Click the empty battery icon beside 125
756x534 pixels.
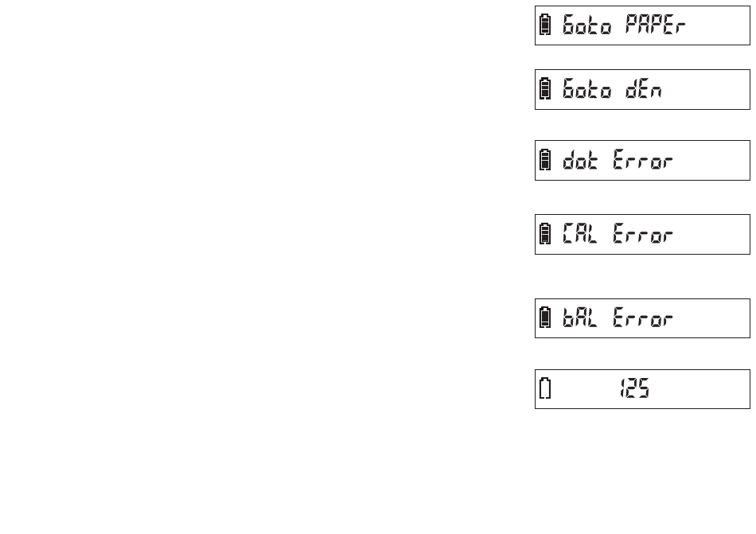point(545,388)
